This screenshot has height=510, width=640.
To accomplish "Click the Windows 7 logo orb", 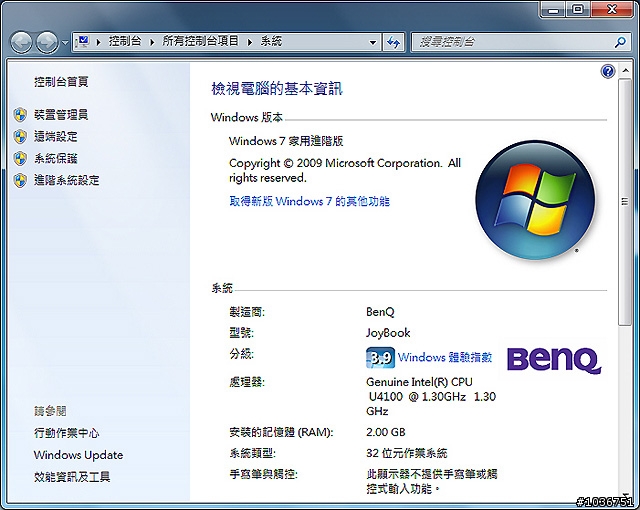I will [535, 200].
